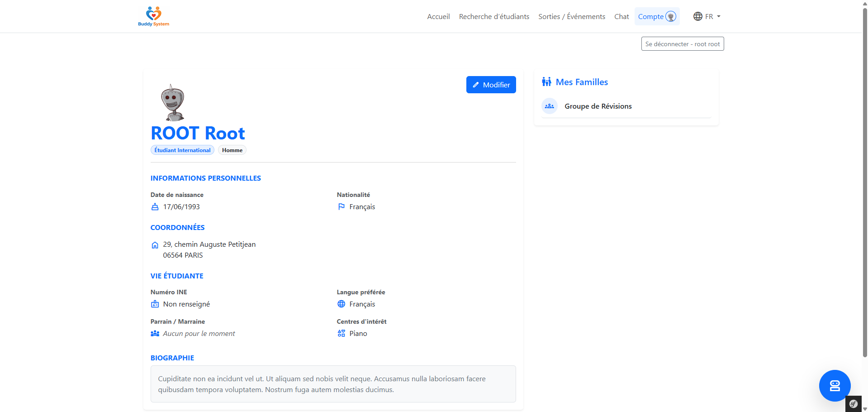Image resolution: width=868 pixels, height=412 pixels.
Task: Click the birthday cake icon beside birth date
Action: click(155, 207)
